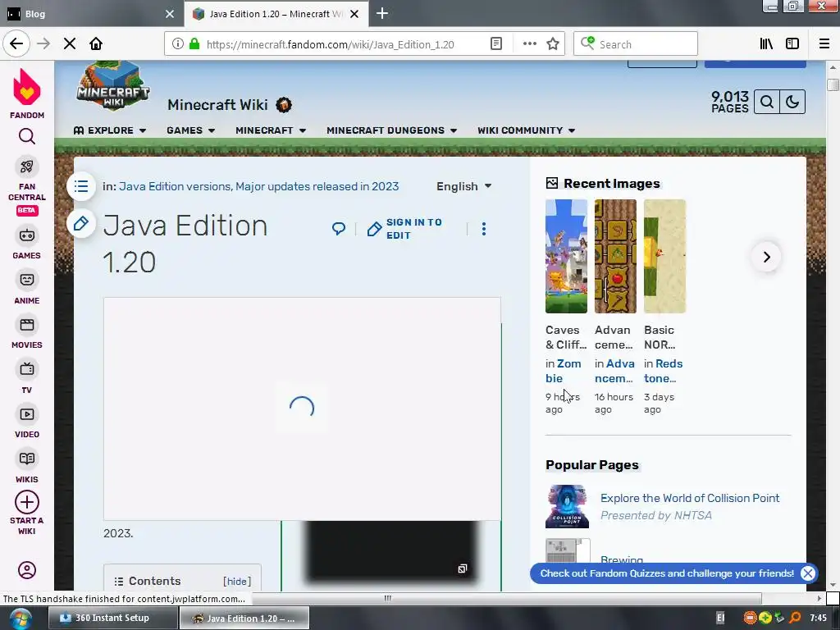Open Games section in sidebar

27,244
